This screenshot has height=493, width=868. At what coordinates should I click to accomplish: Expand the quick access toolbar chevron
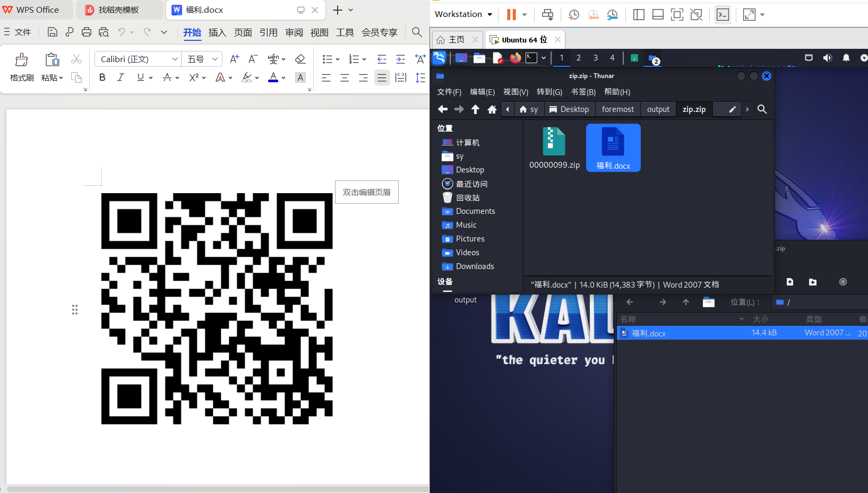click(164, 32)
